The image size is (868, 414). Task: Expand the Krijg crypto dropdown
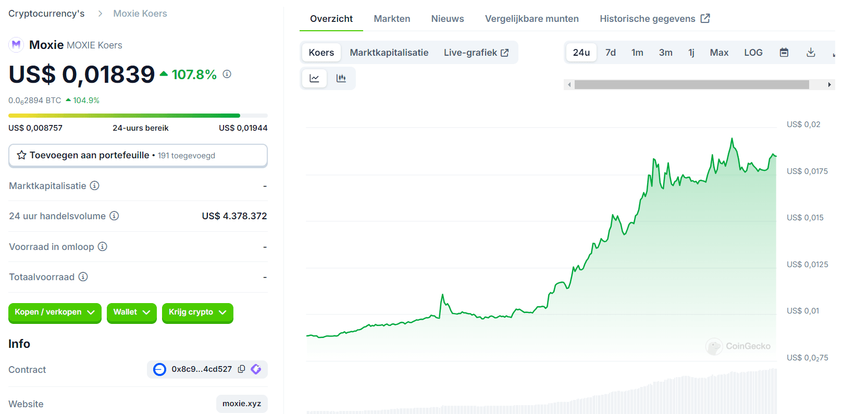tap(197, 312)
